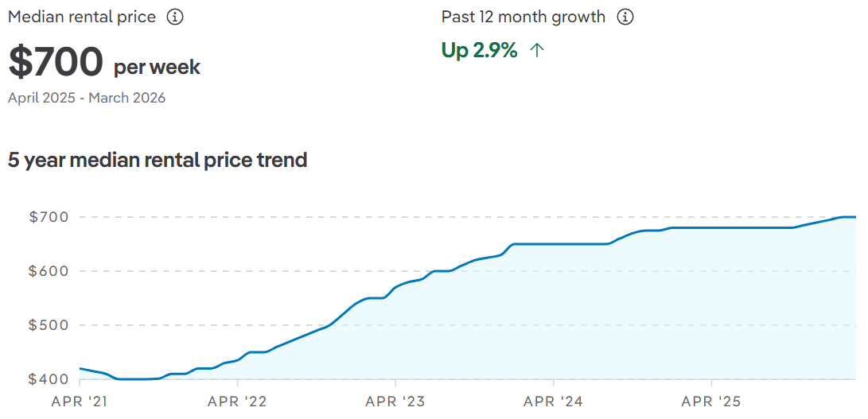The width and height of the screenshot is (868, 419).
Task: Click the trend line's rightmost end at $700
Action: 854,217
